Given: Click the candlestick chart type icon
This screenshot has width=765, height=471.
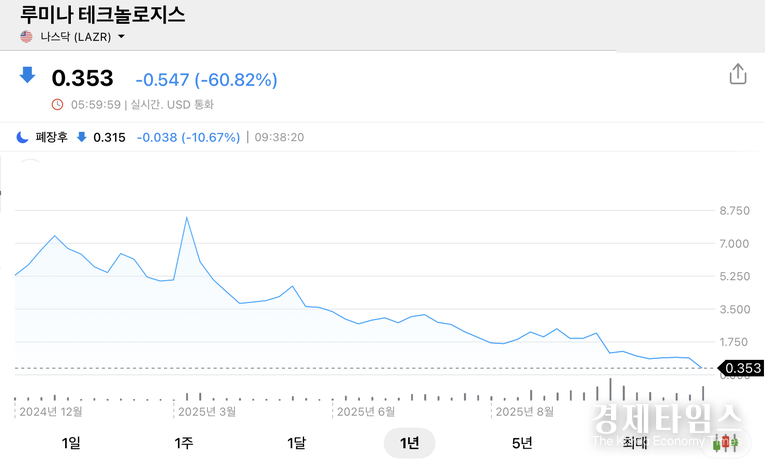Looking at the screenshot, I should coord(726,442).
